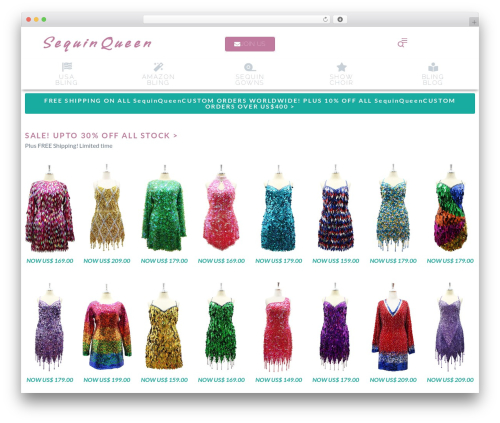View the purple paillette fringe dress
Screen dimensions: 500x423
pyautogui.click(x=335, y=327)
